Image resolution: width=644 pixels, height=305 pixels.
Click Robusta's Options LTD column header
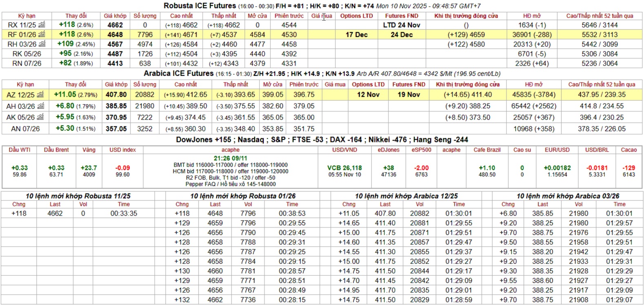pos(356,16)
